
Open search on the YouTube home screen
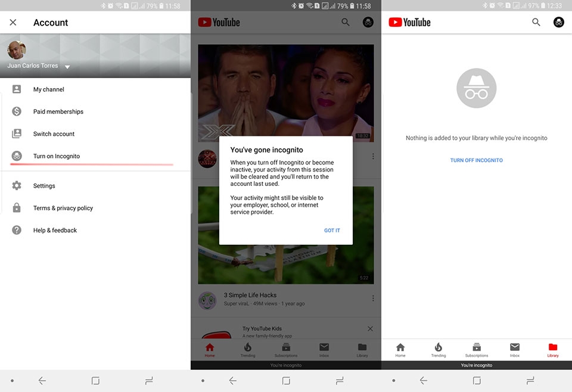345,21
